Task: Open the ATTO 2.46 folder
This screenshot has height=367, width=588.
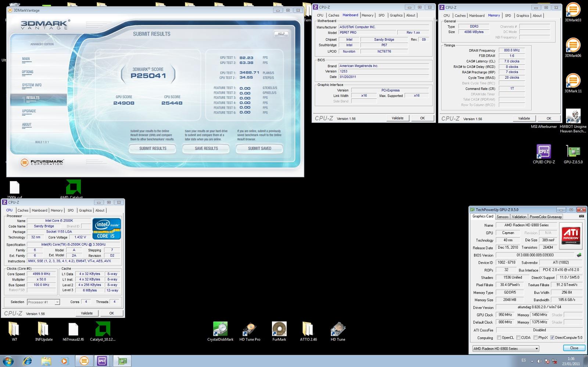Action: tap(308, 331)
